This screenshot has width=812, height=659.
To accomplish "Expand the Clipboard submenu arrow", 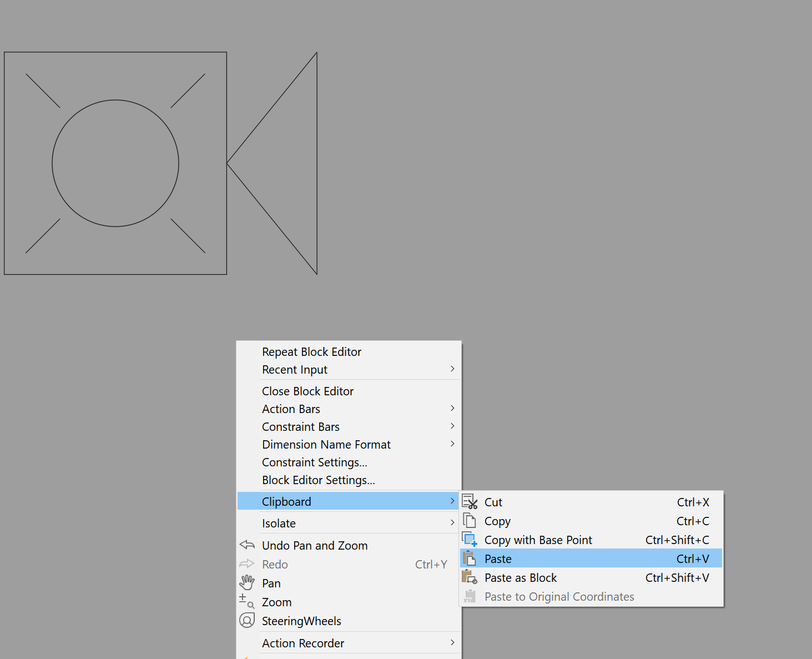I will (x=452, y=501).
